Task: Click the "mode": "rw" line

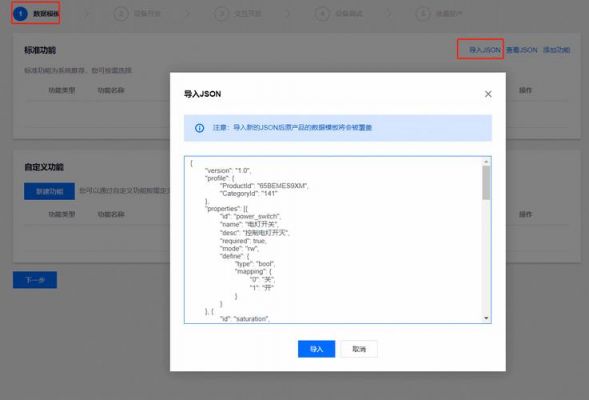Action: (239, 249)
